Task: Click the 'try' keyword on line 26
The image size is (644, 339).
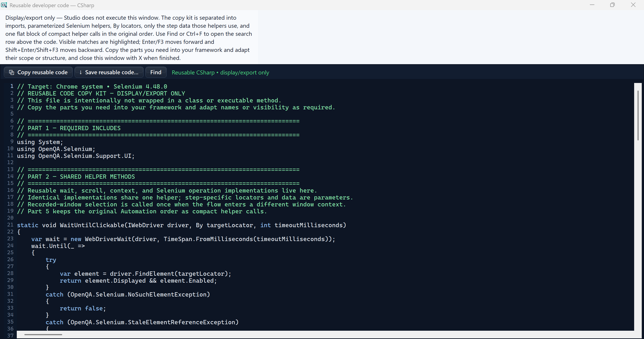Action: [51, 260]
